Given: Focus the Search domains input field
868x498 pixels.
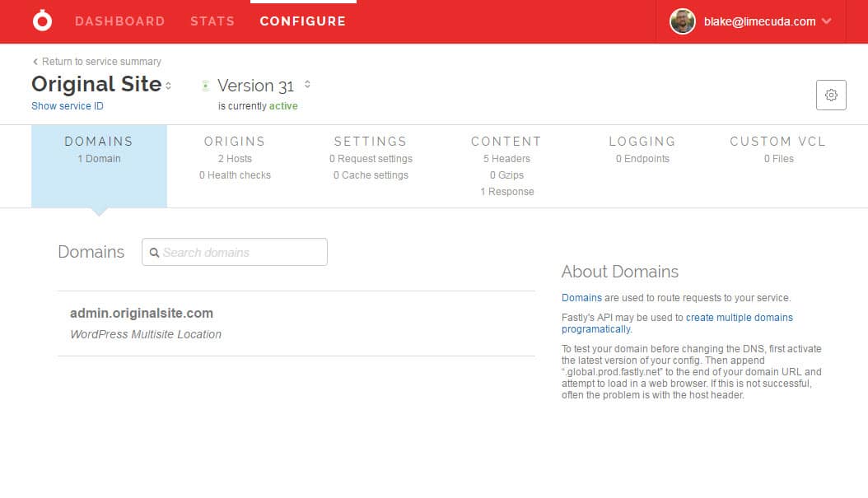Looking at the screenshot, I should pos(235,252).
